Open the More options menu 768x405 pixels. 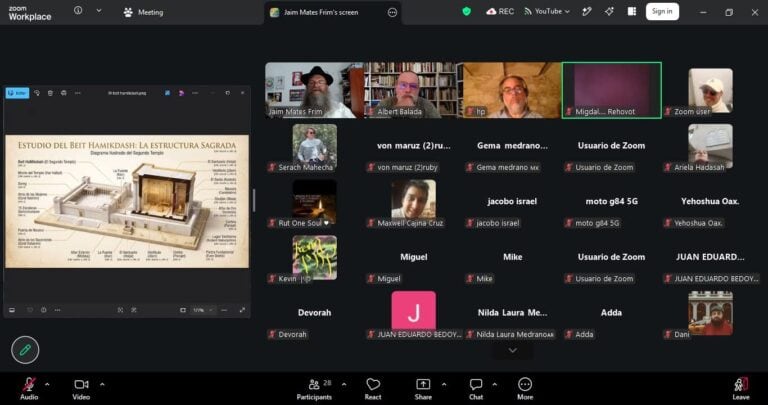pos(525,385)
